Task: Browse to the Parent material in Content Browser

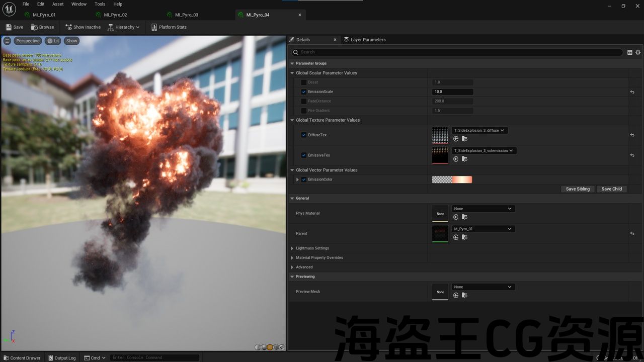Action: [x=464, y=237]
